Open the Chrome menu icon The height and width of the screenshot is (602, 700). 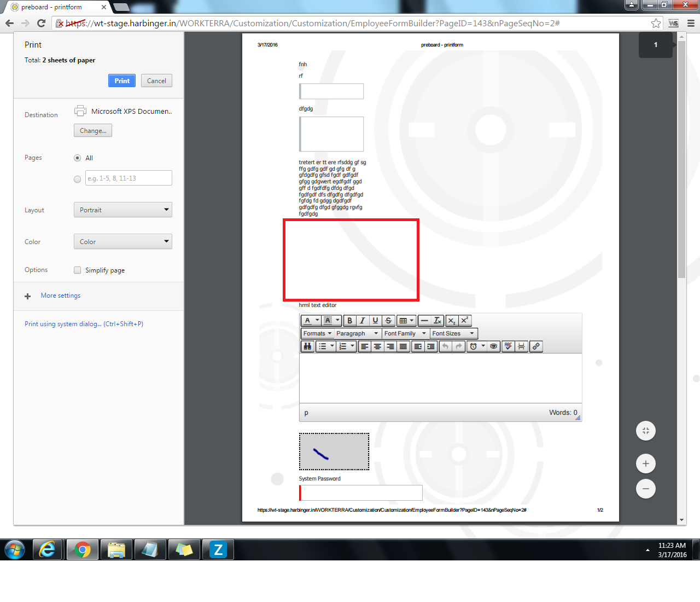[x=691, y=23]
